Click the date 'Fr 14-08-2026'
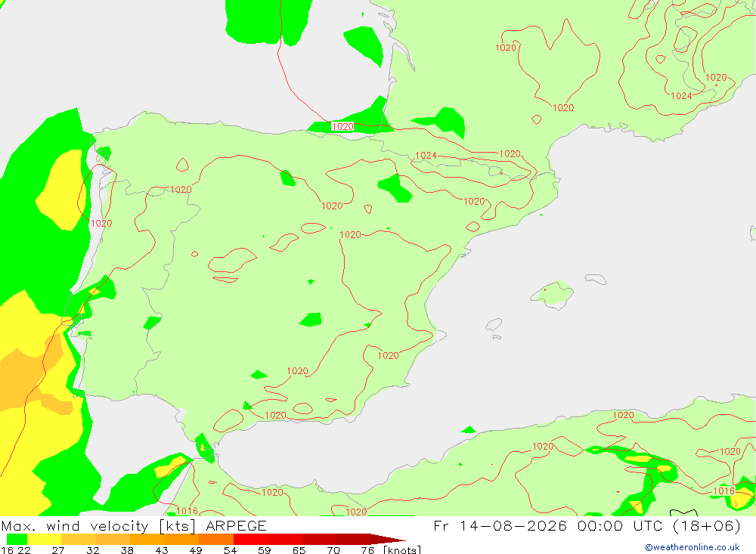The height and width of the screenshot is (554, 756). 500,525
